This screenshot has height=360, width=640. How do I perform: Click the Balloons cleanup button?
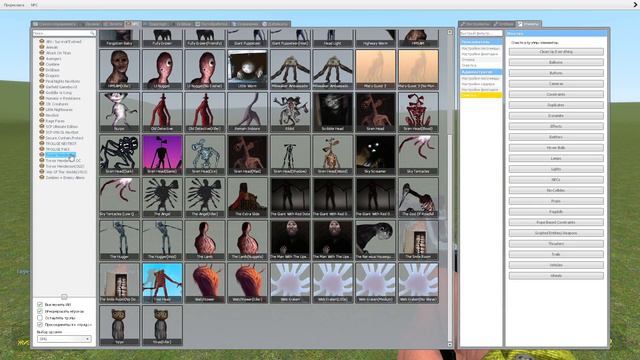pyautogui.click(x=556, y=62)
